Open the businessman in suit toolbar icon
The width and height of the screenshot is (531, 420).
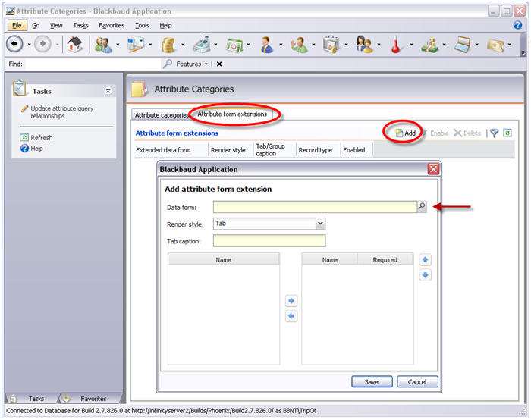tap(267, 45)
